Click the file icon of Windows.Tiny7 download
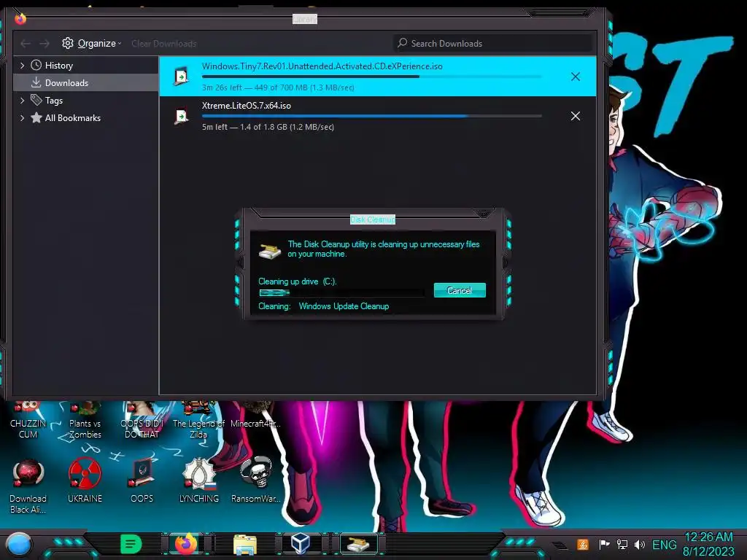Image resolution: width=747 pixels, height=560 pixels. [x=181, y=76]
